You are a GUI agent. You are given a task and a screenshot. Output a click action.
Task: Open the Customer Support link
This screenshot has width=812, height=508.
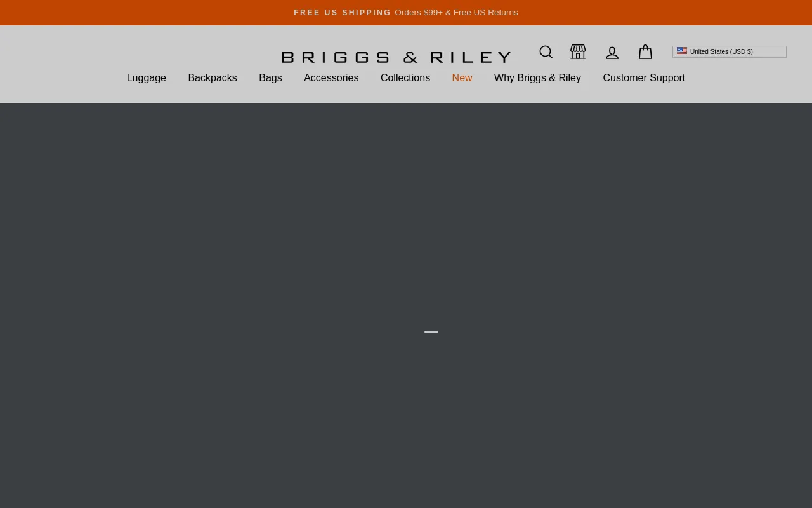coord(644,78)
